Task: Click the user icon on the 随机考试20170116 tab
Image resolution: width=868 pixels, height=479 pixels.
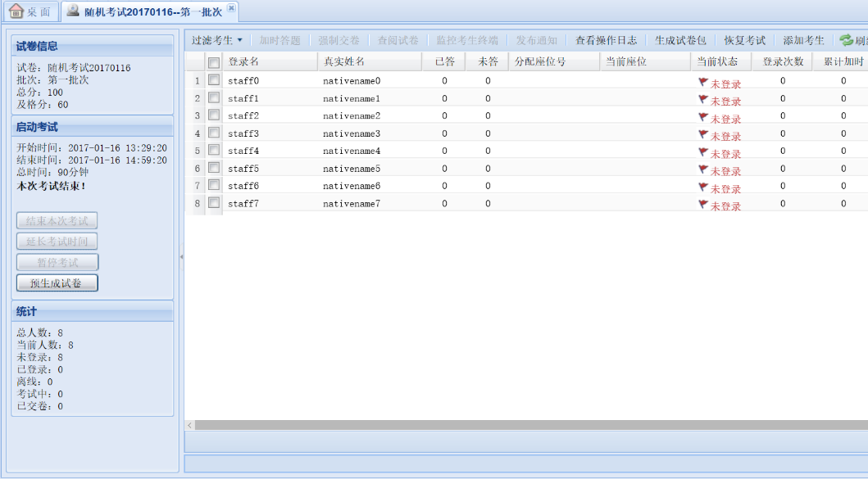Action: (x=73, y=11)
